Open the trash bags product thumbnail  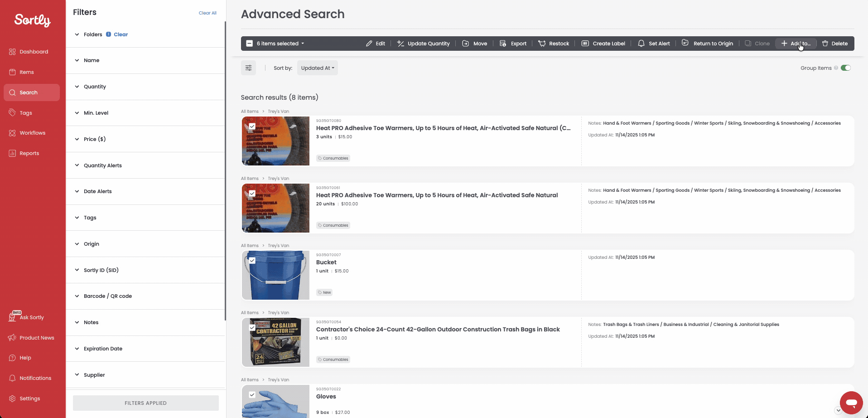click(275, 342)
